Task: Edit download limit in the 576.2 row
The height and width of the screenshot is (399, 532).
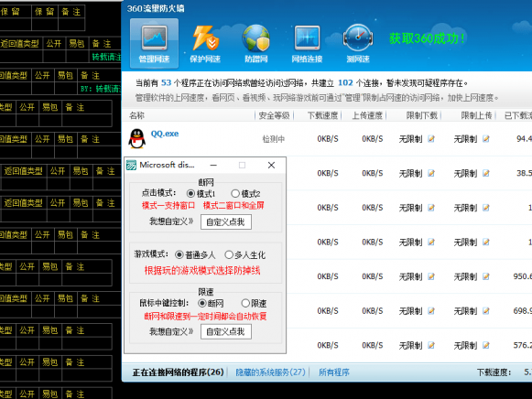Action: (431, 345)
